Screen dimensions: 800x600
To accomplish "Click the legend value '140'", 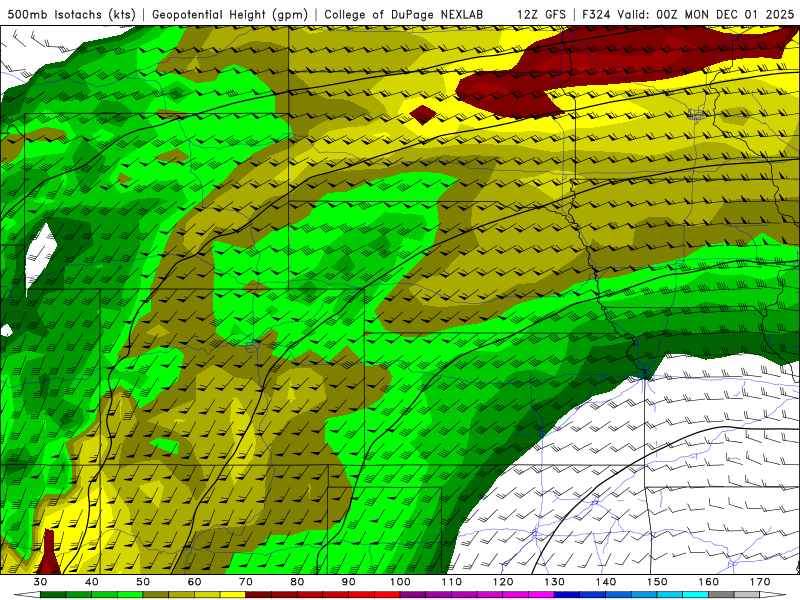I will (x=606, y=582).
